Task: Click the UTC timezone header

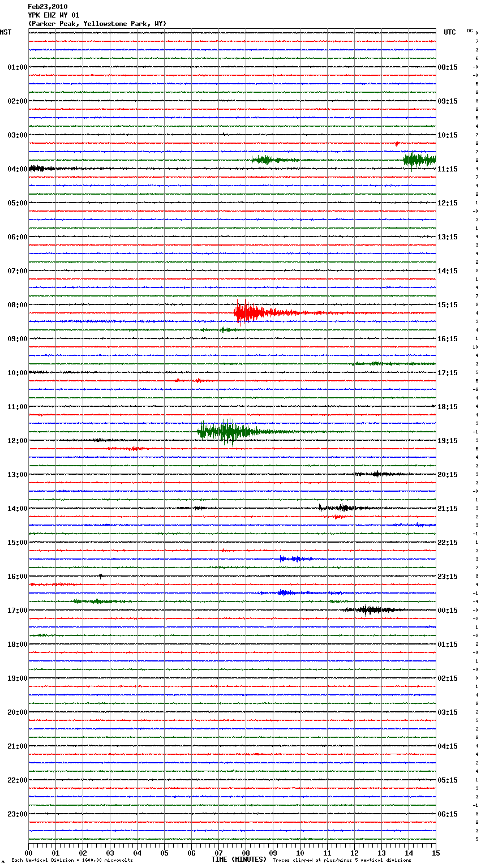Action: point(450,32)
